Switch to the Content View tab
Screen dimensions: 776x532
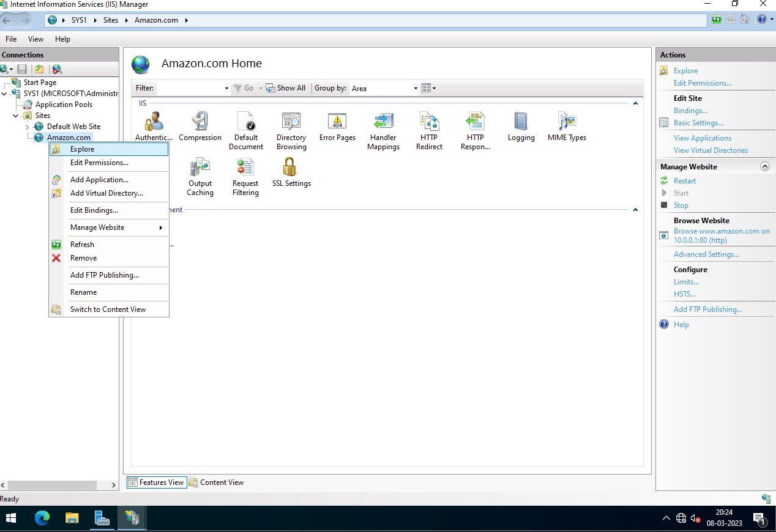coord(216,482)
